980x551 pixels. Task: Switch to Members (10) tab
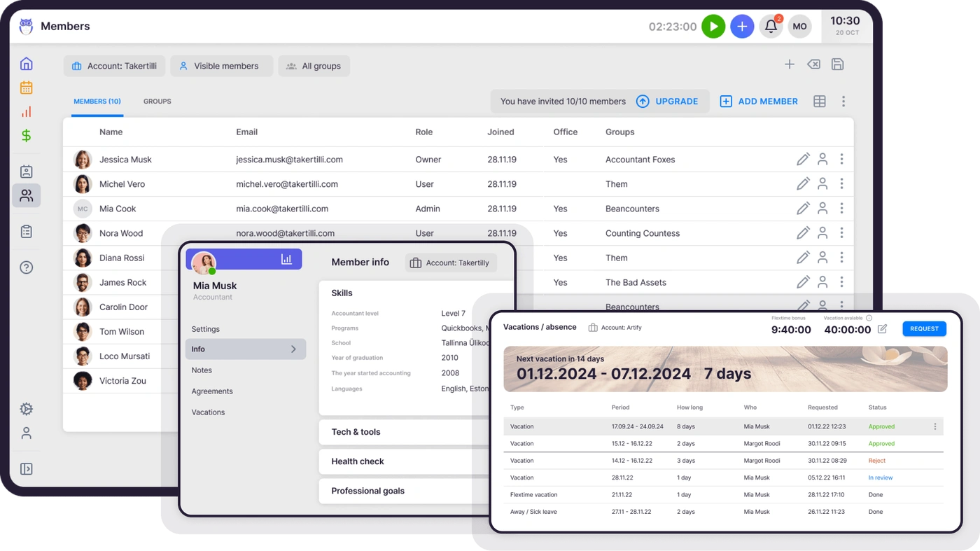pos(97,102)
